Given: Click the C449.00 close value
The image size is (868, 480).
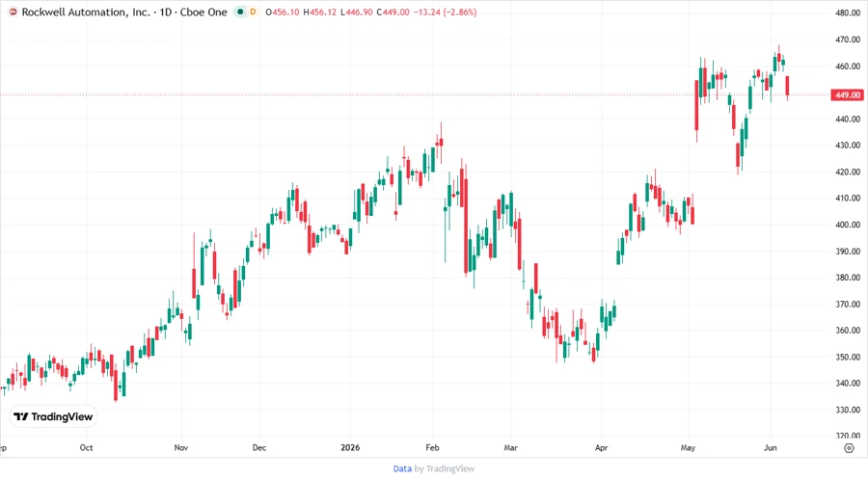Looking at the screenshot, I should coord(393,13).
